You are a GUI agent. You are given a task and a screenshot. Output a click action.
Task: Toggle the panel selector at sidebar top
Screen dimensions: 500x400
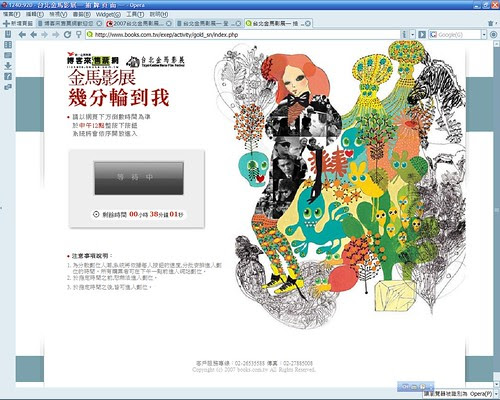point(8,34)
